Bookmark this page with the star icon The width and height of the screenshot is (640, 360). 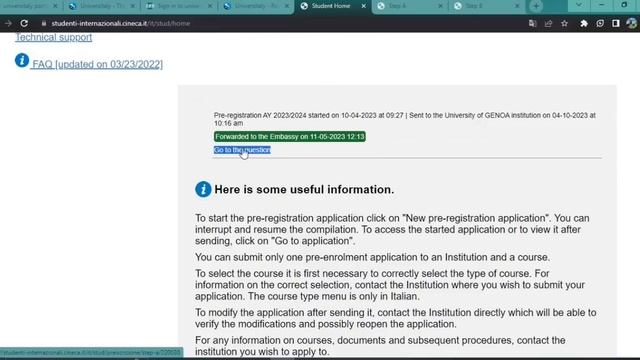pos(564,24)
